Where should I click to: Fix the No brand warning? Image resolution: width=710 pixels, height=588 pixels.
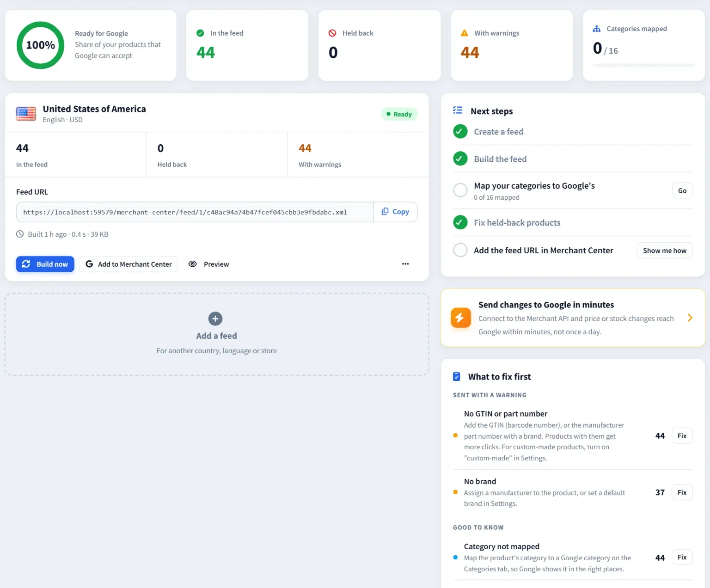coord(682,493)
